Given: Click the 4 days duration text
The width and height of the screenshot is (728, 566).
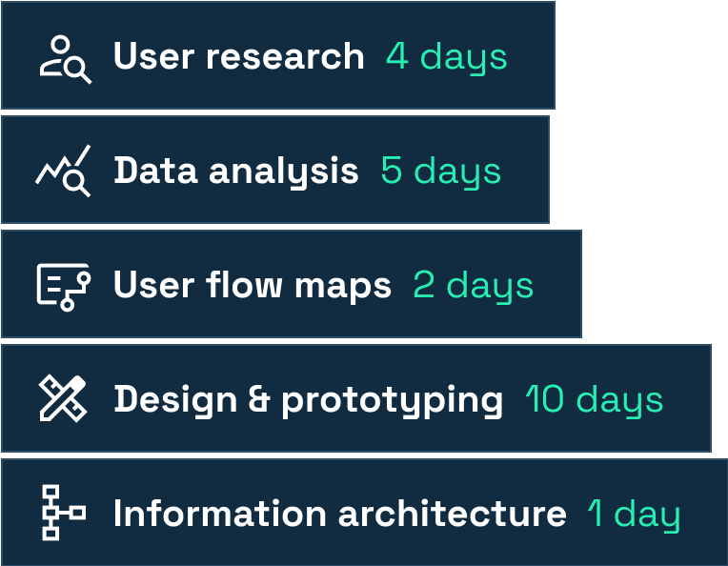Looking at the screenshot, I should (x=446, y=57).
